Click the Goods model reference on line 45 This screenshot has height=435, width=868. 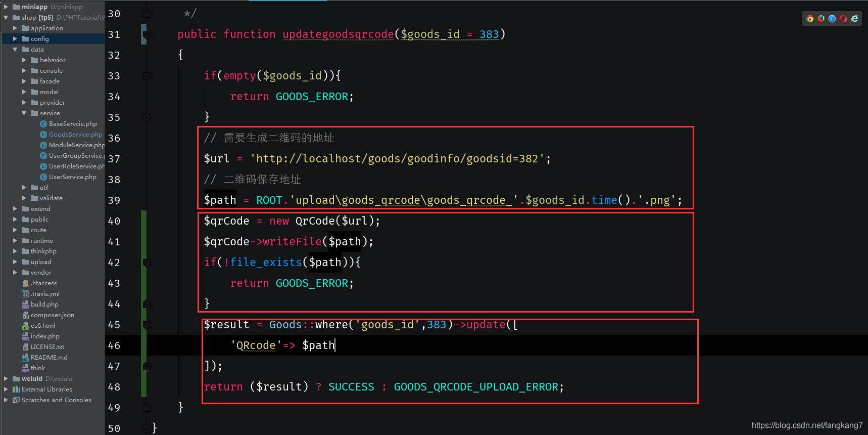tap(285, 325)
